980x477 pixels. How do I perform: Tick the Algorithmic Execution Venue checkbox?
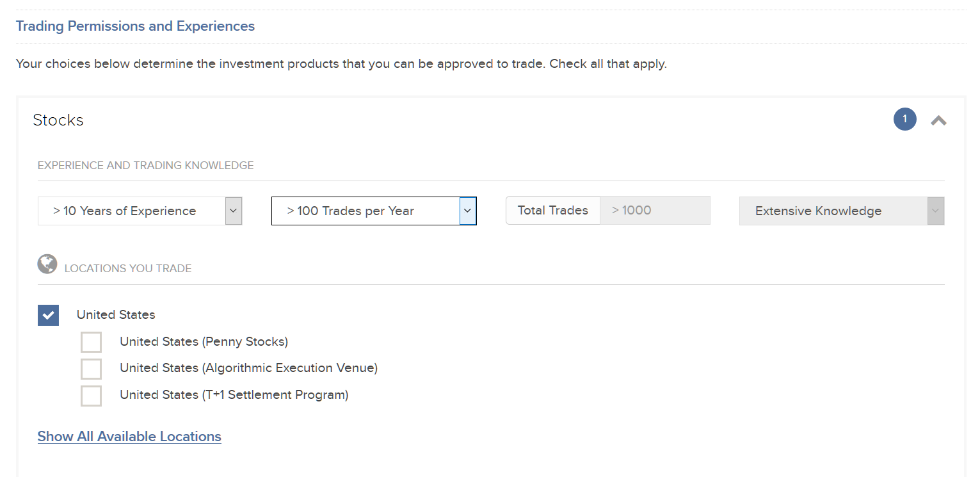click(x=91, y=369)
